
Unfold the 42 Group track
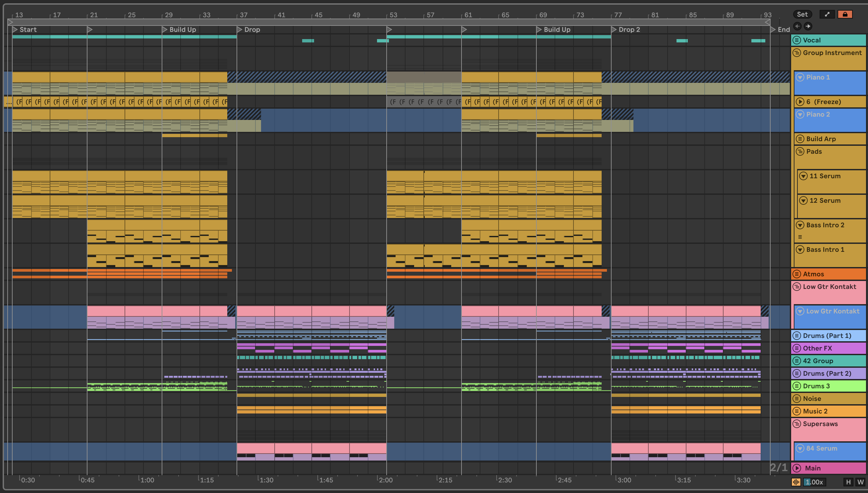point(796,361)
